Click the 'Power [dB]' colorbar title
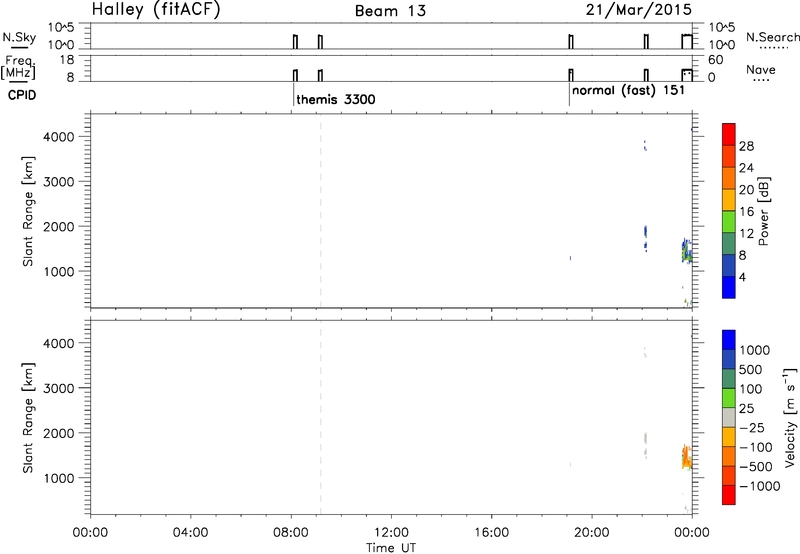 763,211
